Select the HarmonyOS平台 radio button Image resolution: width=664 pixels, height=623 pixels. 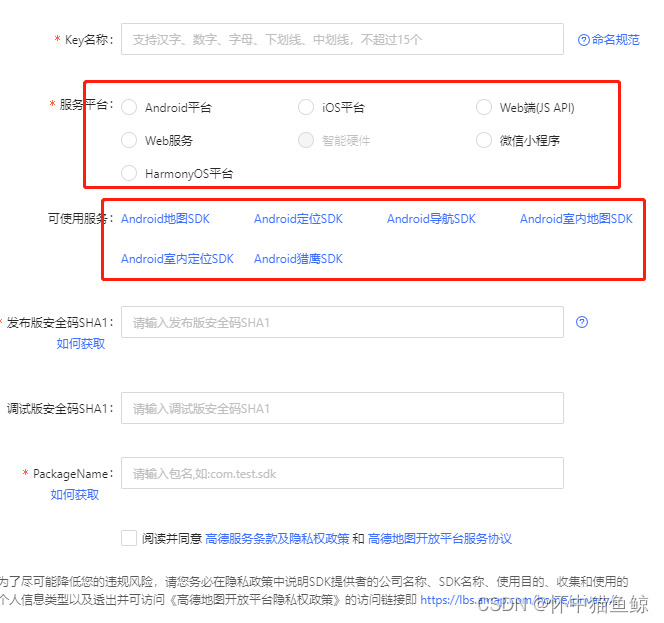pyautogui.click(x=129, y=173)
